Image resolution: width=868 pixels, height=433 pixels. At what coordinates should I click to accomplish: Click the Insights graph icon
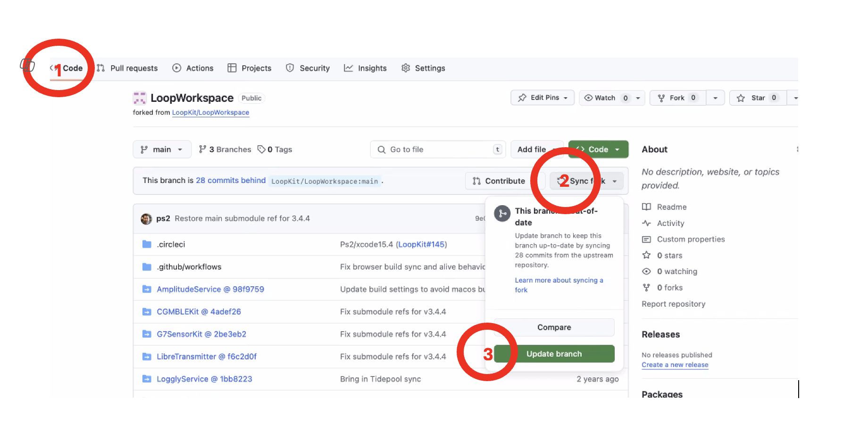[348, 68]
